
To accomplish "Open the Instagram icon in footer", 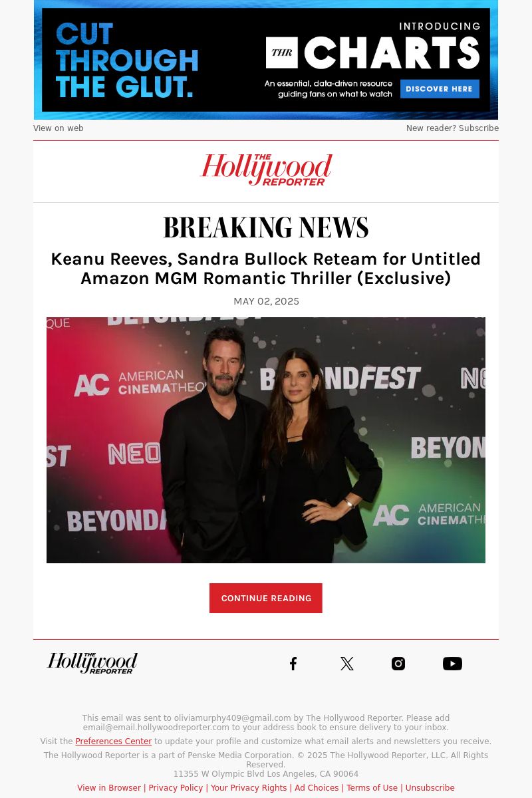I will tap(398, 664).
